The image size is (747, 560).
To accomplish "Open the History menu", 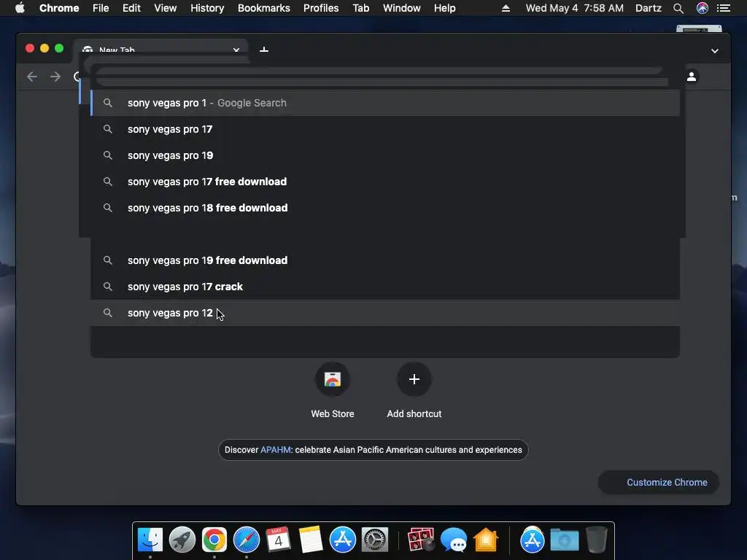I will (207, 8).
